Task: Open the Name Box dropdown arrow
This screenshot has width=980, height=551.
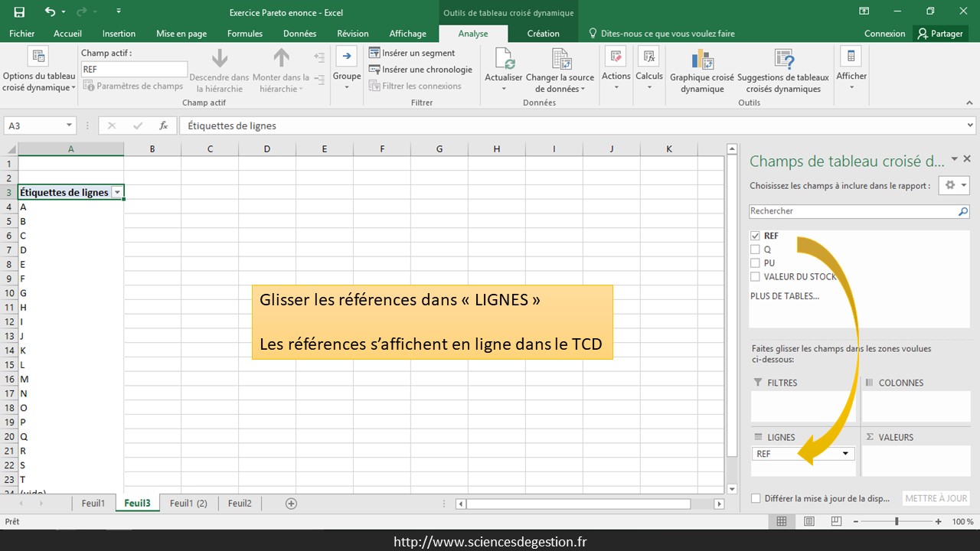Action: click(x=69, y=126)
